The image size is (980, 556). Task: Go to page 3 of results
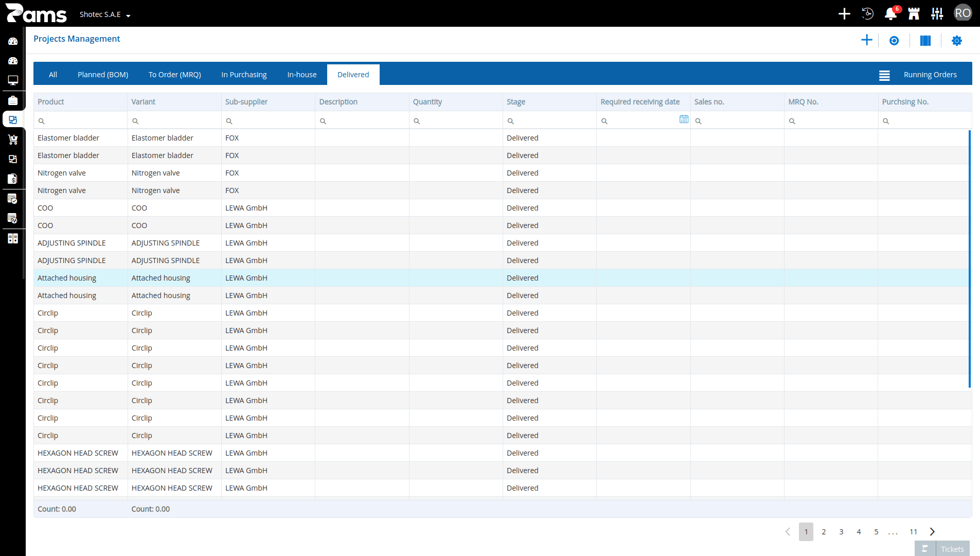(841, 532)
